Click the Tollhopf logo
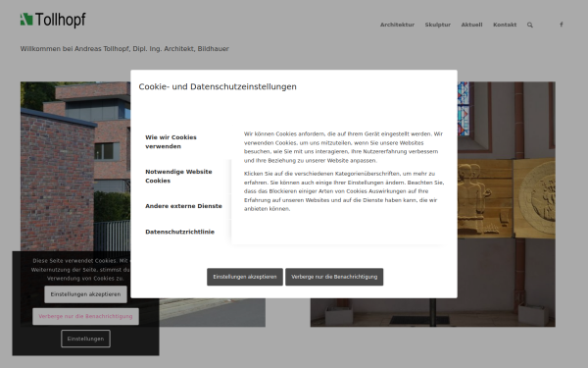The image size is (588, 368). (x=53, y=20)
